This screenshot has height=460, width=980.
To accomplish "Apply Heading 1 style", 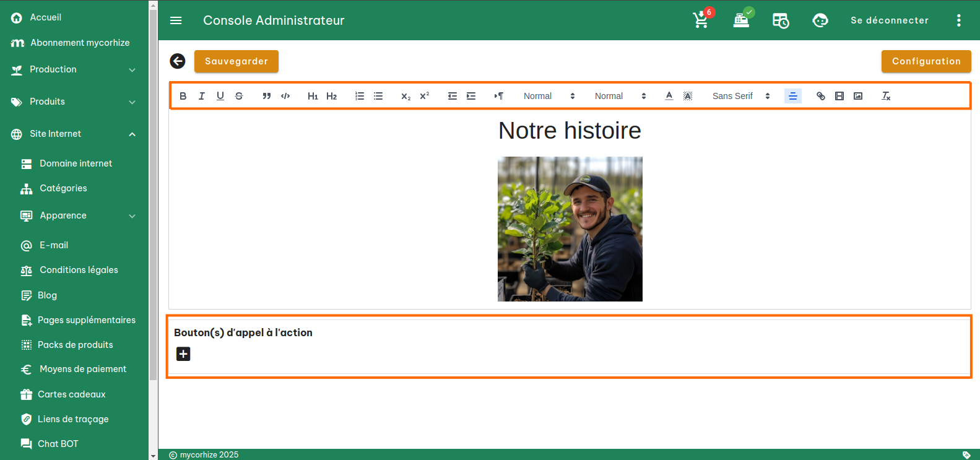I will pos(313,96).
